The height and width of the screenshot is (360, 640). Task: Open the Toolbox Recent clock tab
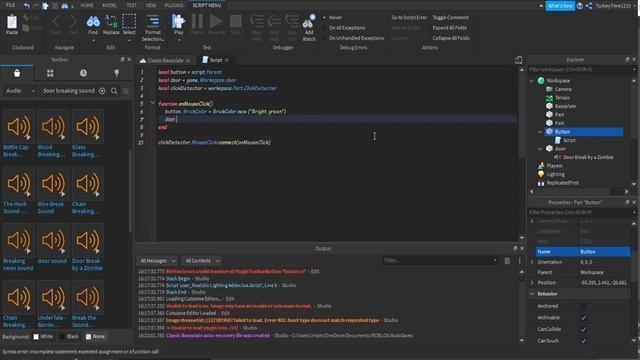pyautogui.click(x=83, y=73)
